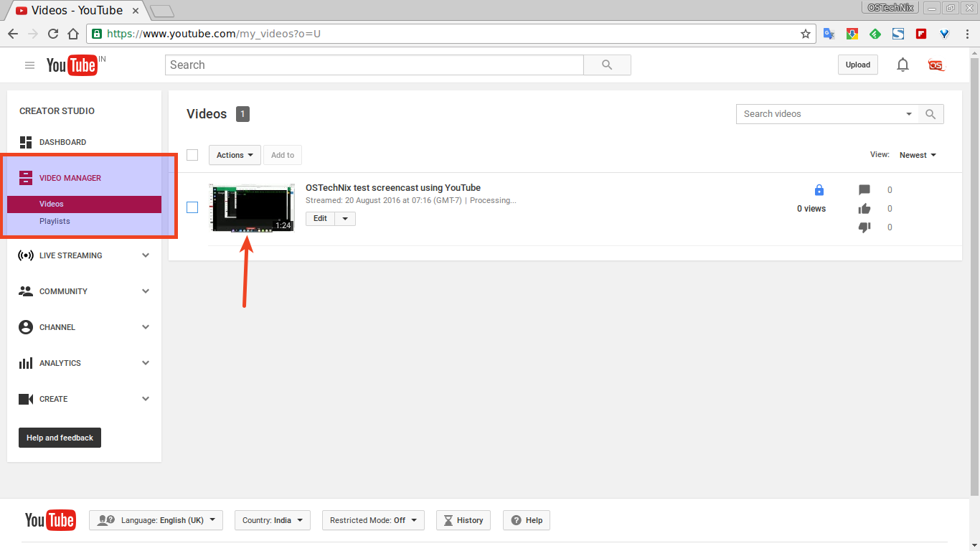Click the Create camera icon
The image size is (980, 551).
(x=26, y=399)
